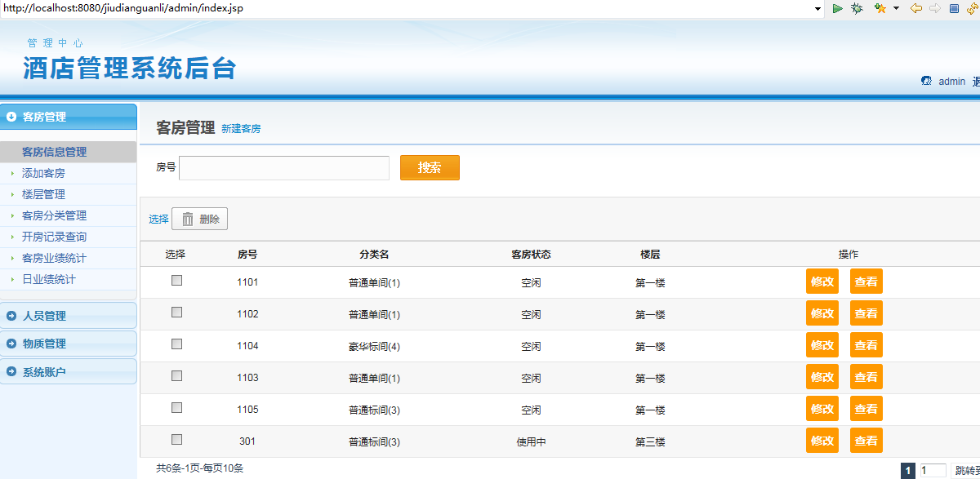This screenshot has width=980, height=479.
Task: Click 查看 for room 301
Action: [x=866, y=441]
